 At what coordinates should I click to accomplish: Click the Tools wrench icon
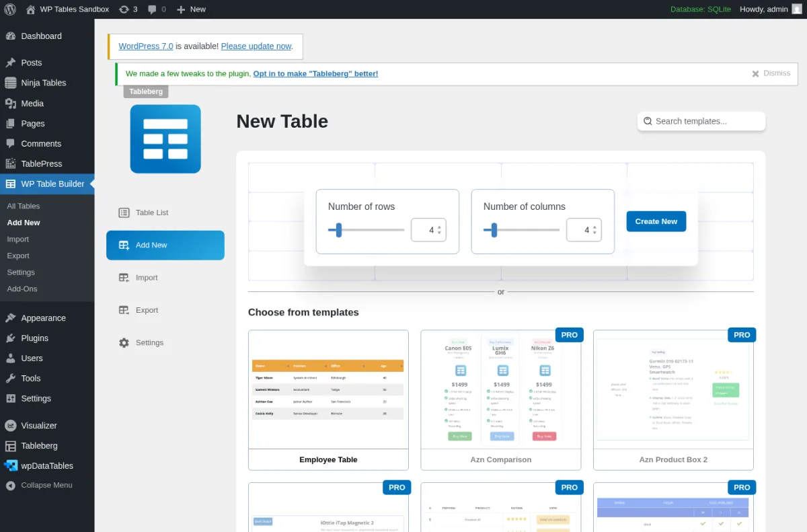pyautogui.click(x=11, y=378)
